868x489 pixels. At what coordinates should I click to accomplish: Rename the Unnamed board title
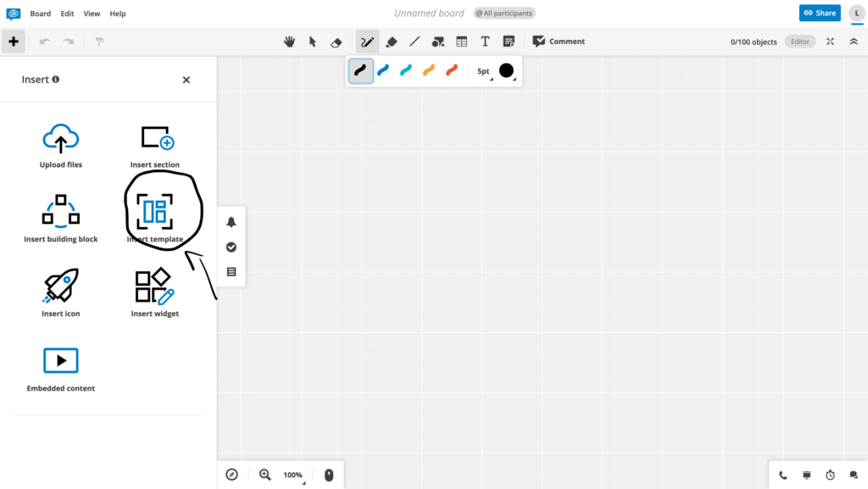pos(429,14)
